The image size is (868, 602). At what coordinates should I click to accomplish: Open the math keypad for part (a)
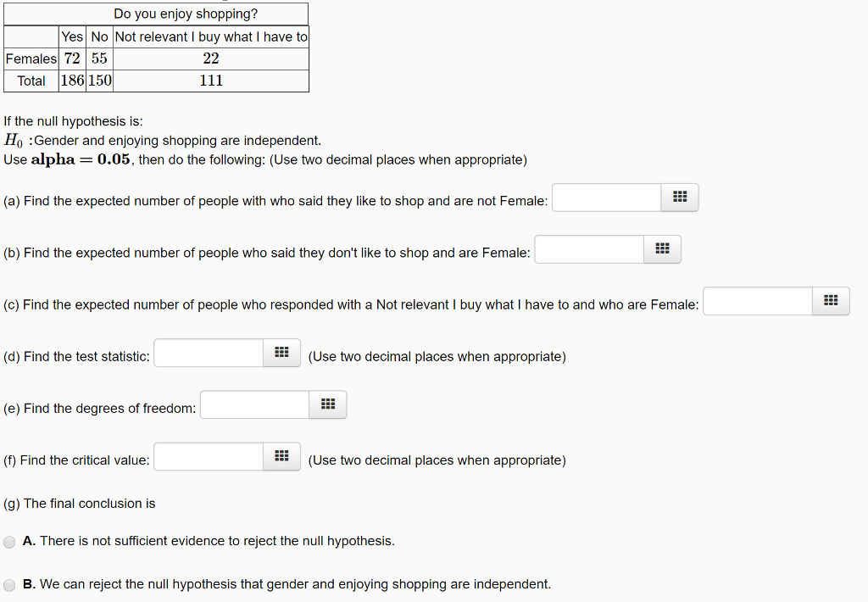coord(679,197)
